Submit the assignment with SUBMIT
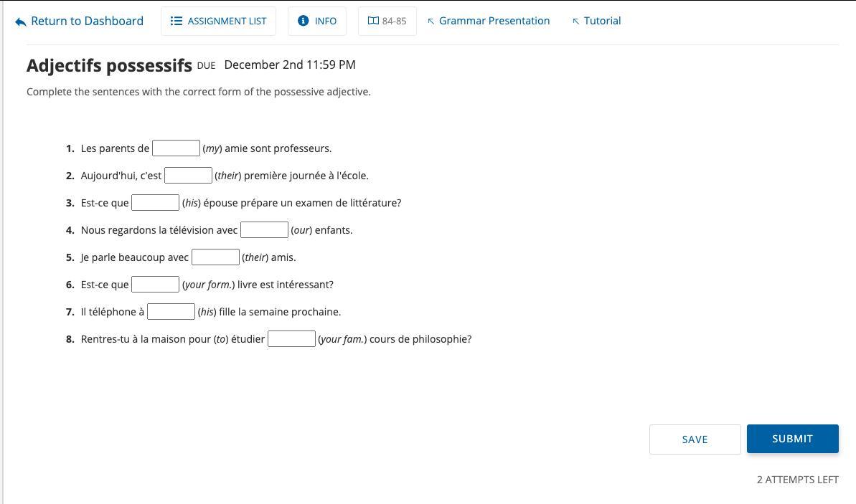Viewport: 856px width, 504px height. pyautogui.click(x=793, y=439)
